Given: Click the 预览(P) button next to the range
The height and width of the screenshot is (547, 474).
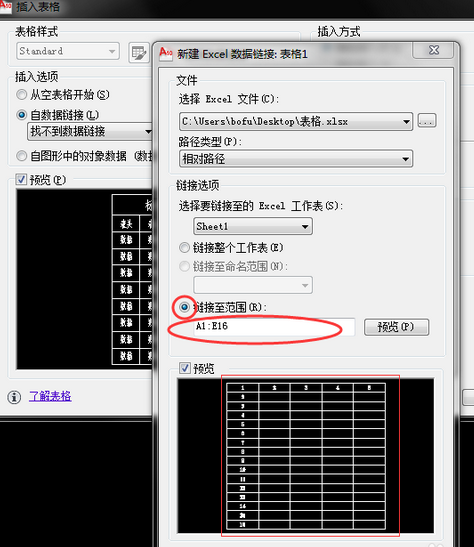Looking at the screenshot, I should pos(396,327).
